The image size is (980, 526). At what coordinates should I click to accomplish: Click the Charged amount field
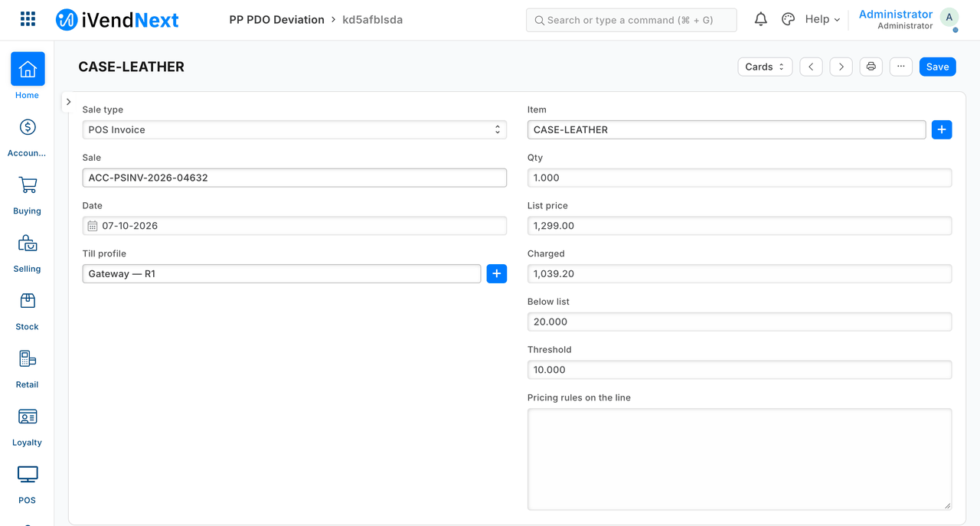[x=740, y=273]
